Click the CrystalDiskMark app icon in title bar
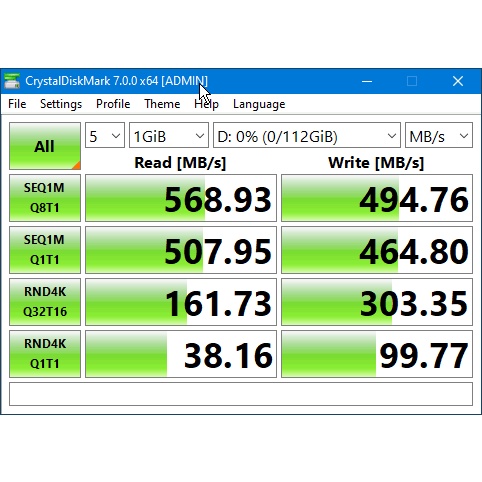The image size is (482, 482). pos(12,81)
